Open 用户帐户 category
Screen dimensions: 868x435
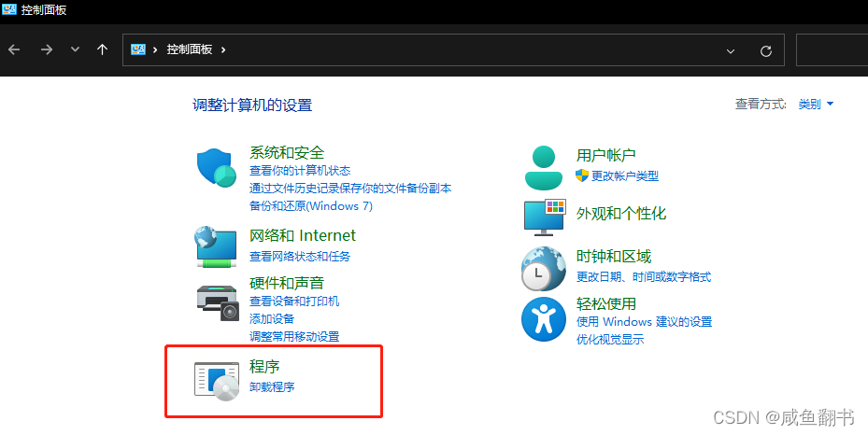(x=606, y=155)
